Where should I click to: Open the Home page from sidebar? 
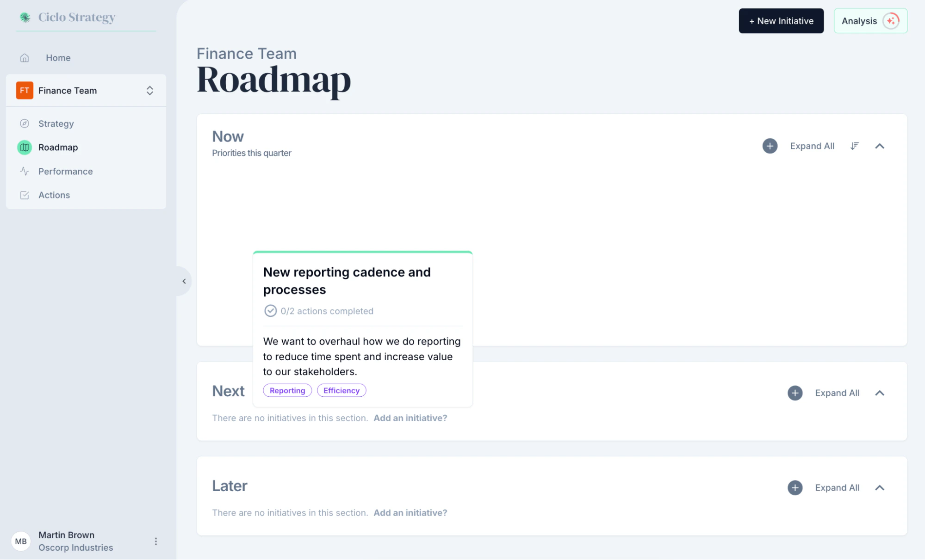tap(58, 58)
